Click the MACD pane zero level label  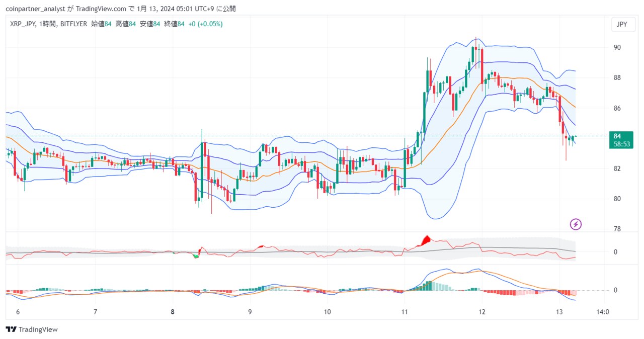tap(615, 290)
